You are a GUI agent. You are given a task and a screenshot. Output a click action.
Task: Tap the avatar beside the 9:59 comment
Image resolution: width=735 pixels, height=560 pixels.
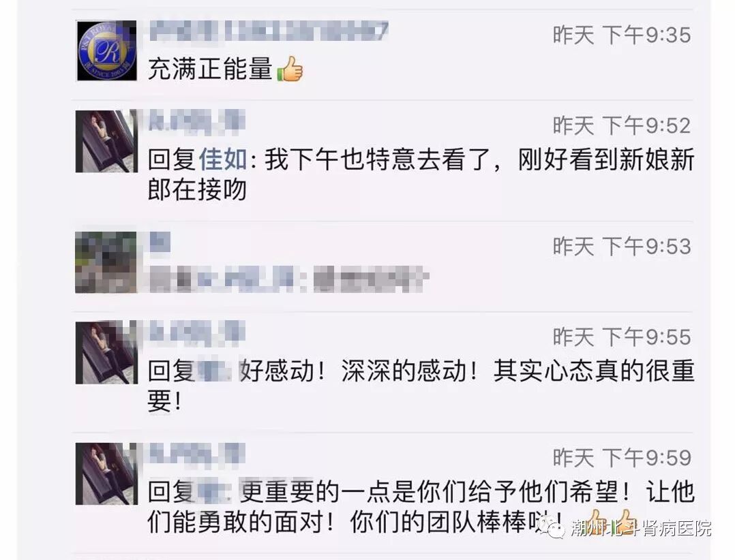pyautogui.click(x=106, y=474)
